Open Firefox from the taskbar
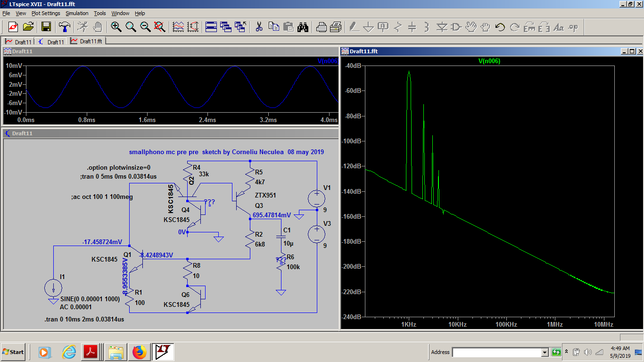The height and width of the screenshot is (362, 644). 139,352
